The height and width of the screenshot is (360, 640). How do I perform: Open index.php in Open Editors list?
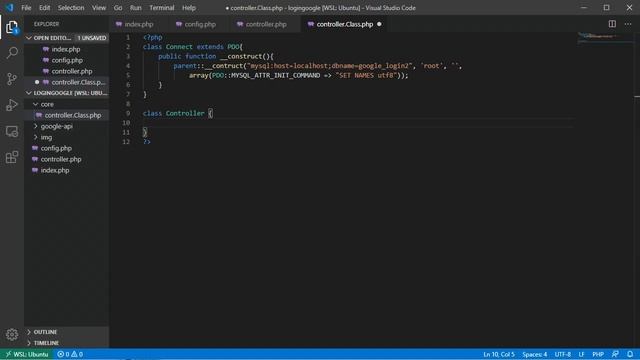click(x=67, y=49)
